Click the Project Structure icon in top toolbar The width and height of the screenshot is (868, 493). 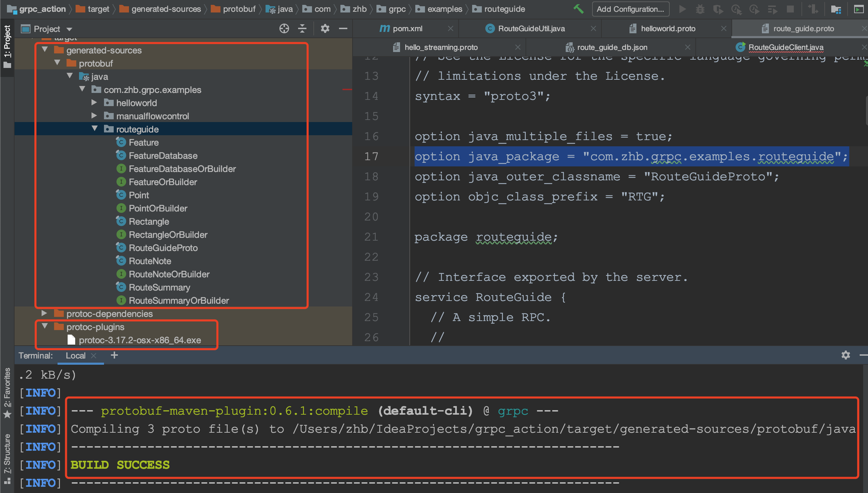[836, 9]
